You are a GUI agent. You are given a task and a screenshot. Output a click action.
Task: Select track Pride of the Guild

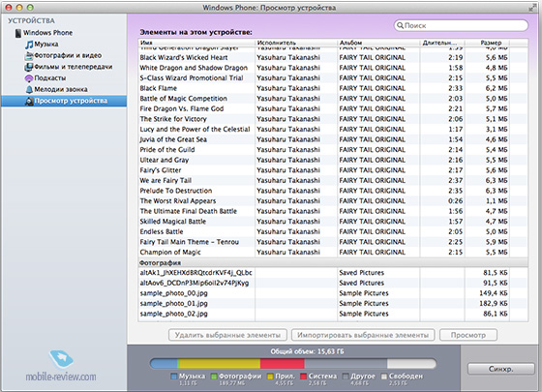pos(333,150)
